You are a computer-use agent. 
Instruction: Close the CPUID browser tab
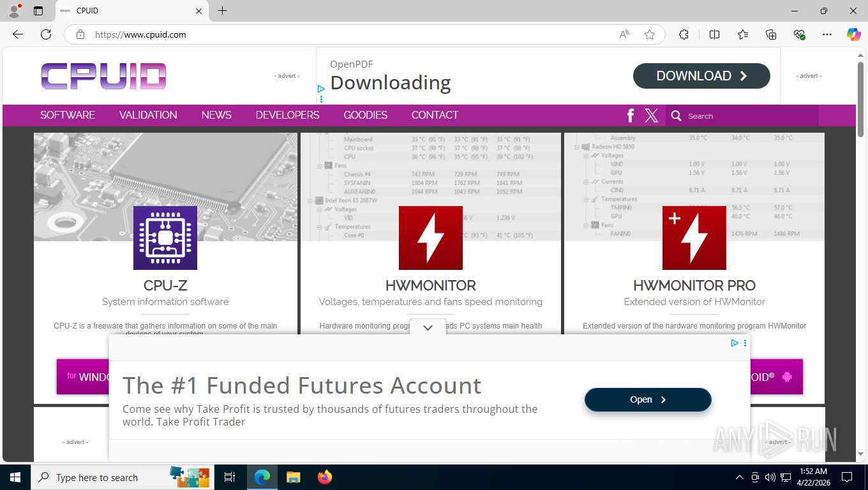(198, 11)
